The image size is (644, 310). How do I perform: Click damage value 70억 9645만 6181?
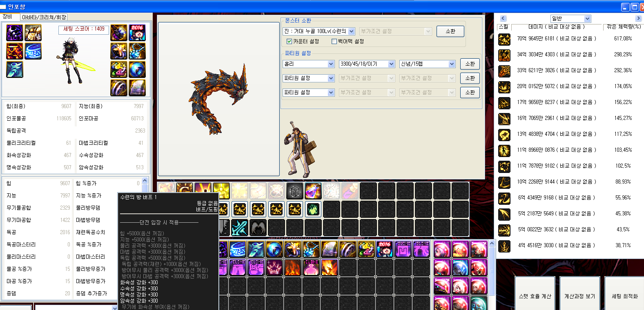click(x=536, y=39)
